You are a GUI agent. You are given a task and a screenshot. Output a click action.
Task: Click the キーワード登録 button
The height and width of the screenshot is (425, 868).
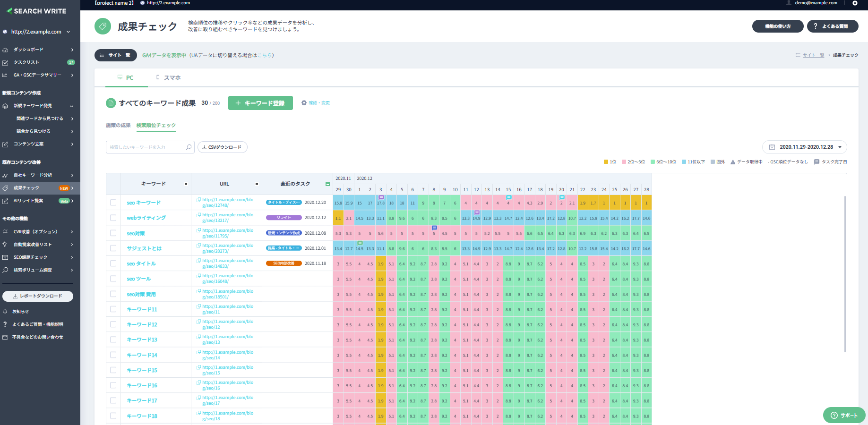[260, 103]
